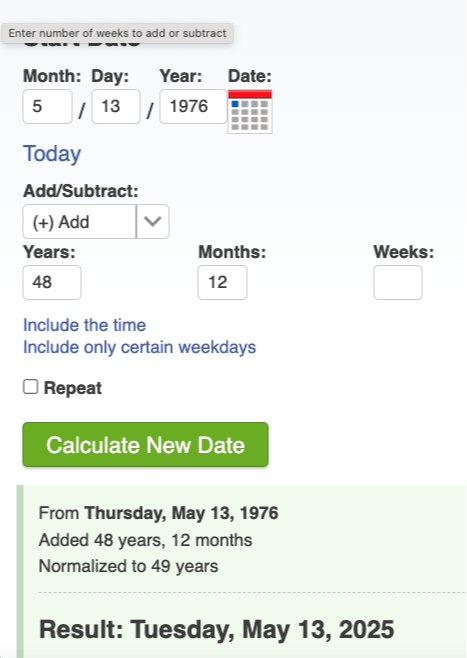Screen dimensions: 467x658
Task: Open Include only certain weekdays link
Action: (139, 347)
